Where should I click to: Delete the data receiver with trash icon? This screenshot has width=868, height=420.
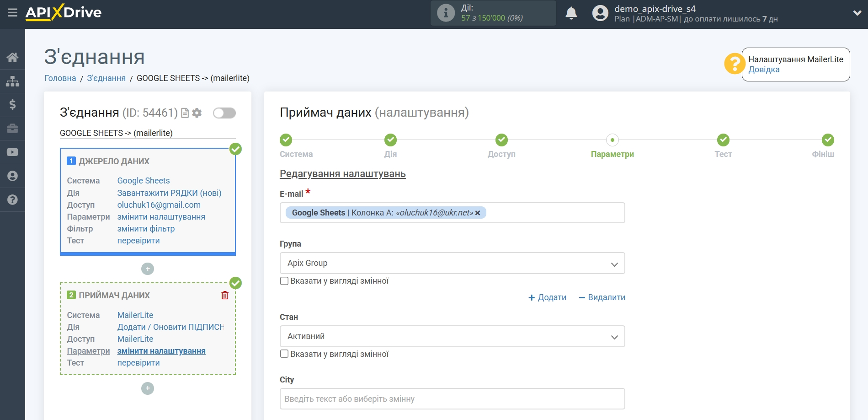click(x=225, y=295)
